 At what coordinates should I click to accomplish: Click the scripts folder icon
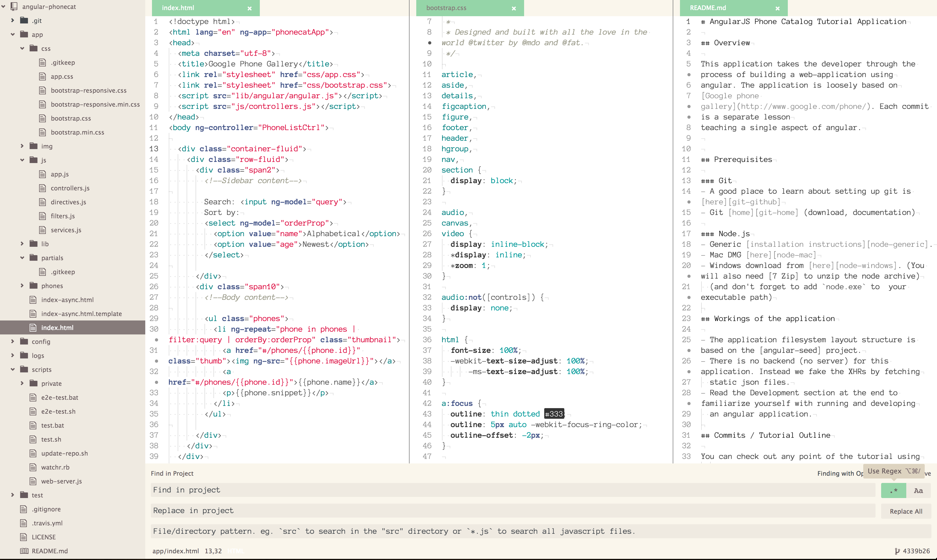(24, 369)
